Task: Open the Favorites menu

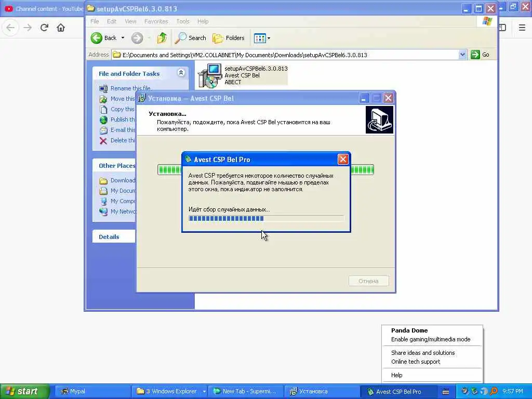Action: [x=156, y=21]
